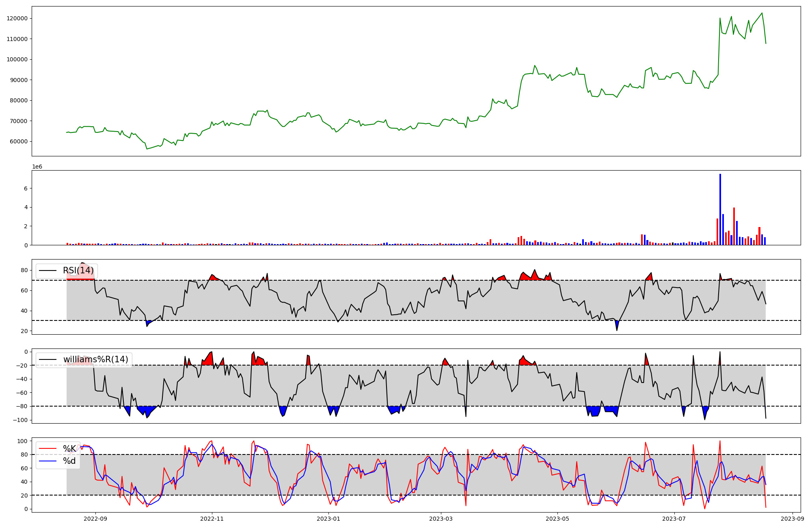Image resolution: width=812 pixels, height=528 pixels.
Task: Click the 2023-07 date tick label
Action: 674,519
